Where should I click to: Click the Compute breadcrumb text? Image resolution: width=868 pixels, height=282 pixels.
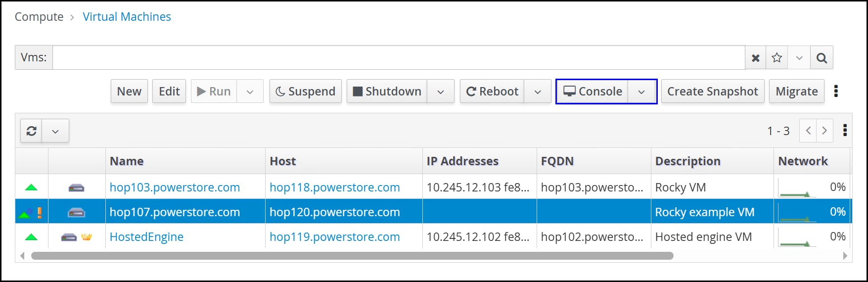39,17
